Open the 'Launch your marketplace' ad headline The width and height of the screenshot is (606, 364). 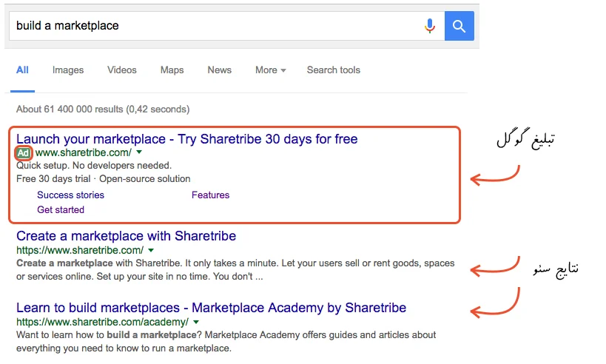pos(186,139)
